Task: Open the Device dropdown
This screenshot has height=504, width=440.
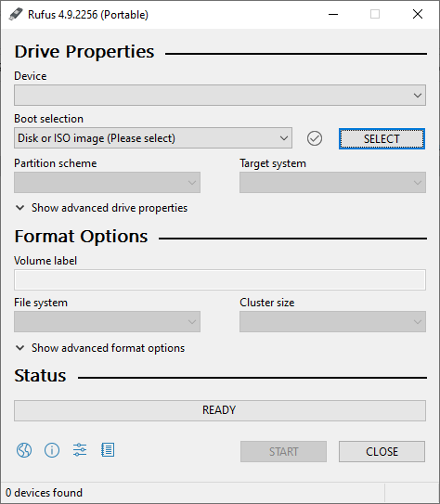Action: pos(220,96)
